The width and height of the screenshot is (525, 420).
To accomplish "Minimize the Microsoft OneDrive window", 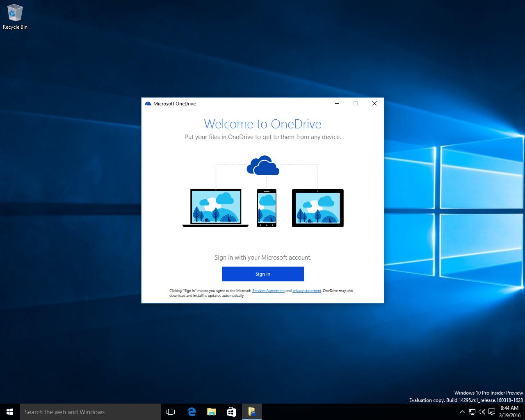I will [x=337, y=104].
